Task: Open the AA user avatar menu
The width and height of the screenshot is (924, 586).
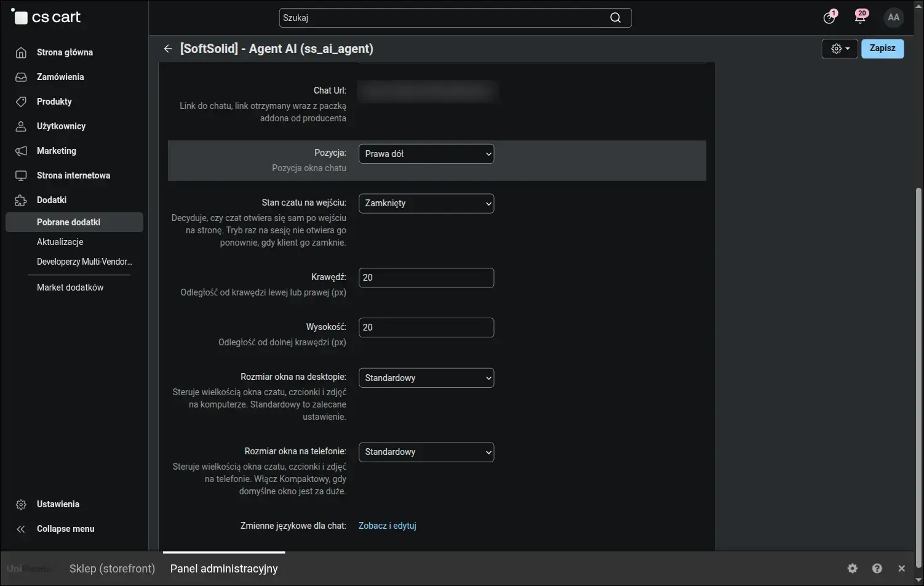Action: tap(894, 17)
